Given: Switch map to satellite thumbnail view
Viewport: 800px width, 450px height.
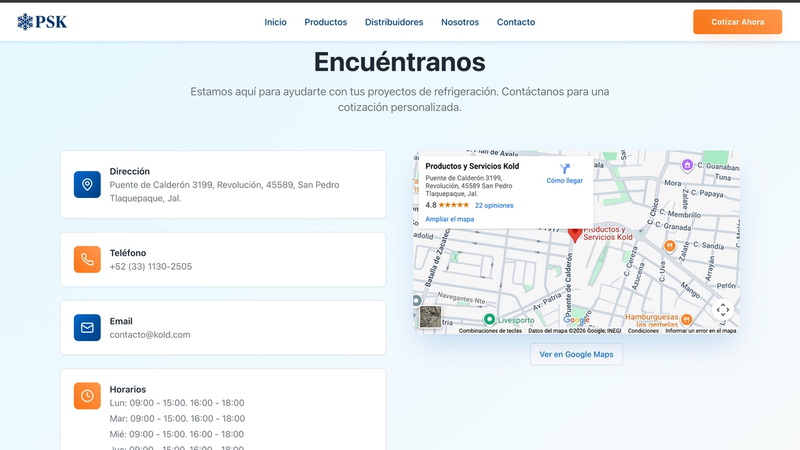Looking at the screenshot, I should coord(430,317).
